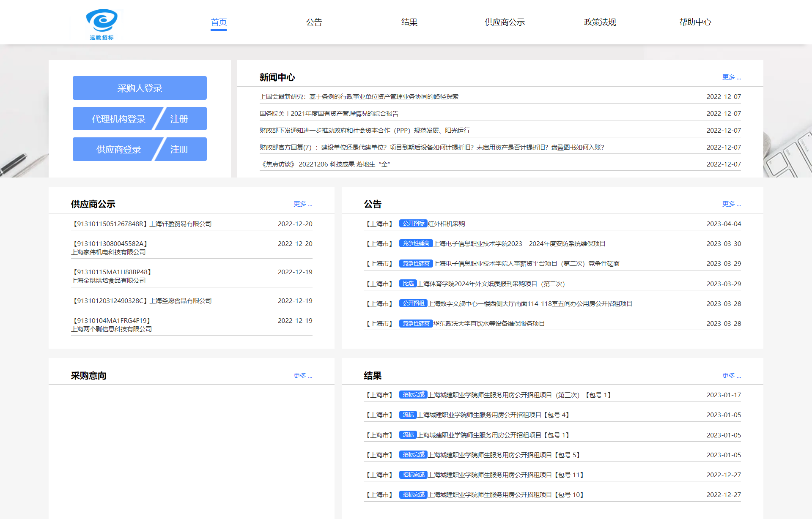Open news about 2021年度国有资产管理情况
The width and height of the screenshot is (812, 519).
pyautogui.click(x=329, y=114)
